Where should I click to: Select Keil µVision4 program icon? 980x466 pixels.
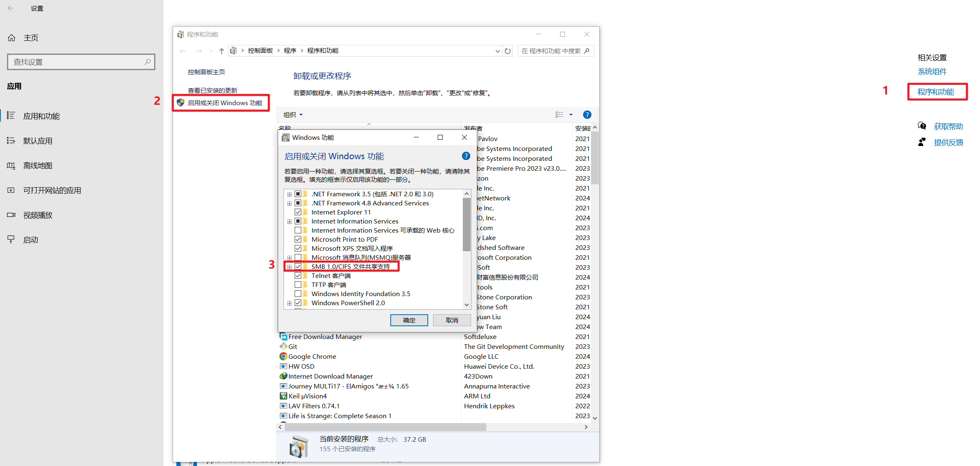pos(284,396)
